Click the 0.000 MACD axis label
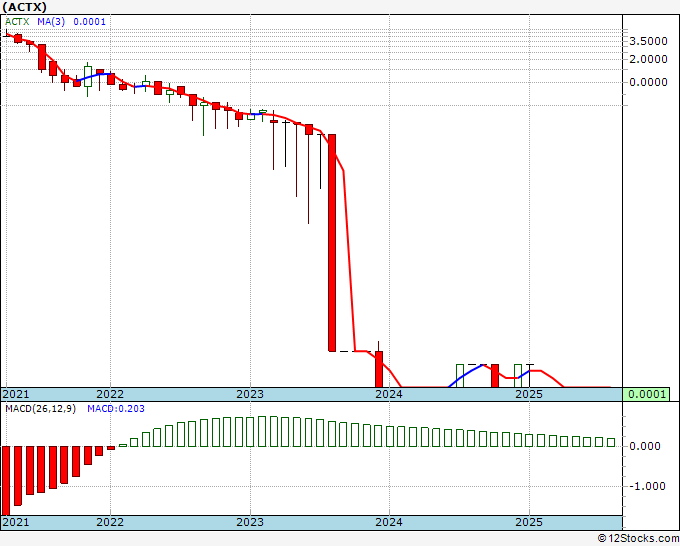The image size is (680, 546). (644, 446)
